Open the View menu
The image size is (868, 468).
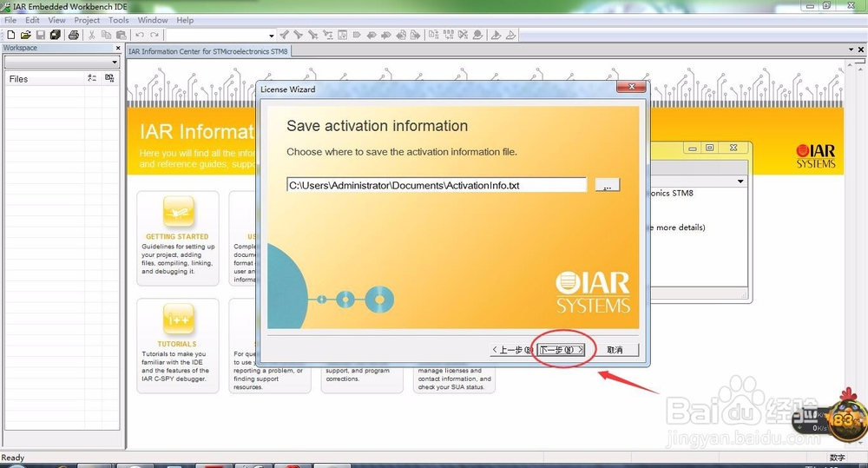[56, 20]
